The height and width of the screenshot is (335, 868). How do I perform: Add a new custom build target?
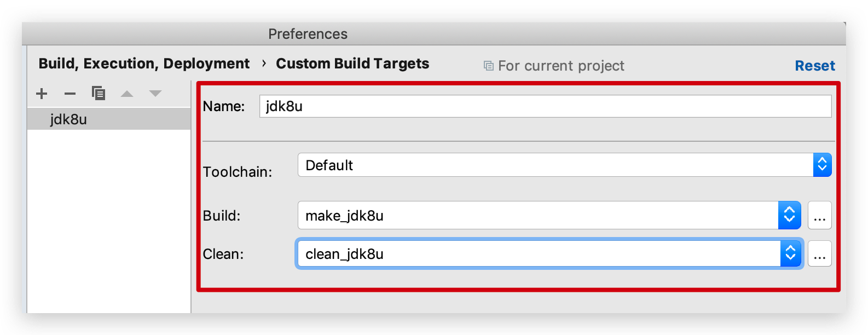click(42, 94)
